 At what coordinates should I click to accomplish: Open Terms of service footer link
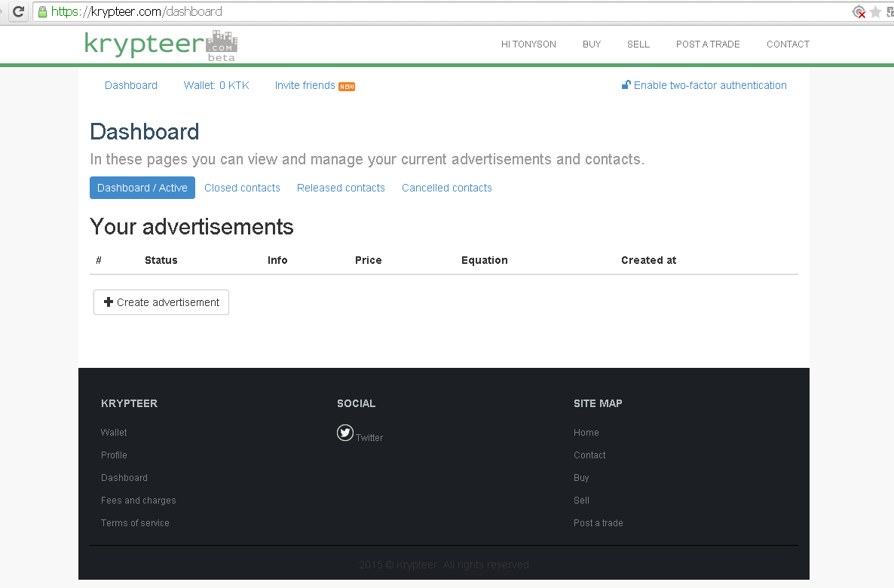pyautogui.click(x=135, y=523)
